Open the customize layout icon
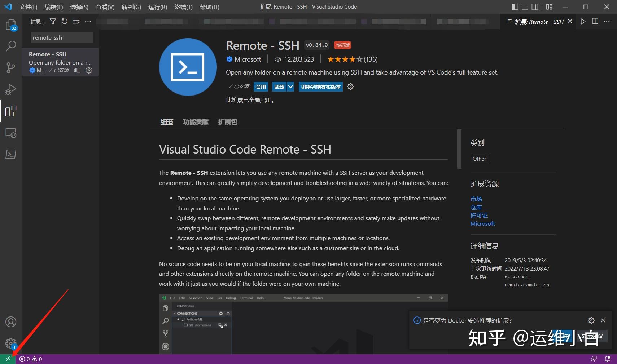 click(549, 7)
